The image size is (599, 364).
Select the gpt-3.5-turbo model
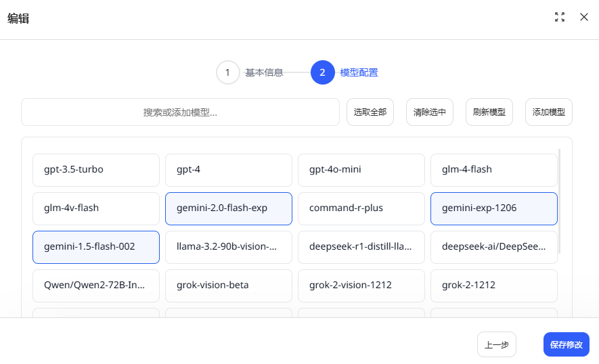(96, 170)
